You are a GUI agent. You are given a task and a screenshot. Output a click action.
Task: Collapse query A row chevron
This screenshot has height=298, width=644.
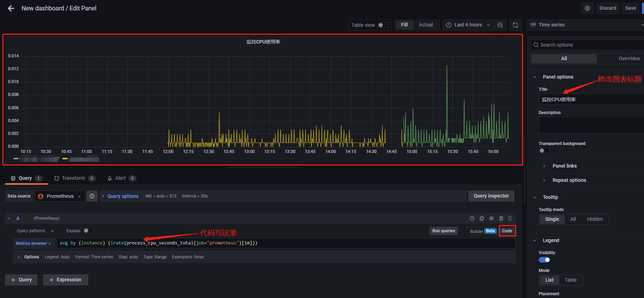coord(9,218)
